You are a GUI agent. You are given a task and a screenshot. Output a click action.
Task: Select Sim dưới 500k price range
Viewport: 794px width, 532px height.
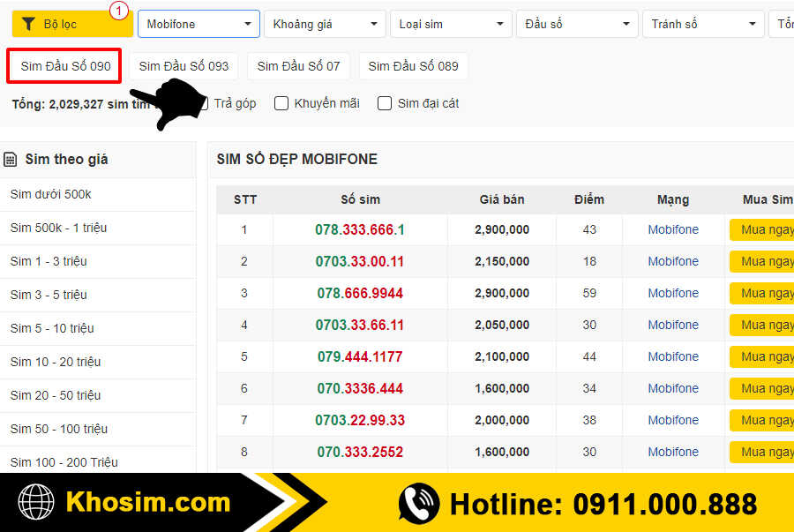pyautogui.click(x=51, y=194)
